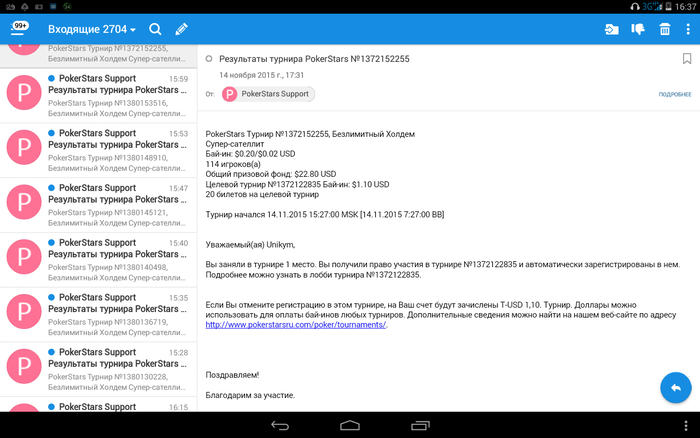Mark message as spam thumbs-down icon
This screenshot has height=438, width=700.
click(x=638, y=29)
